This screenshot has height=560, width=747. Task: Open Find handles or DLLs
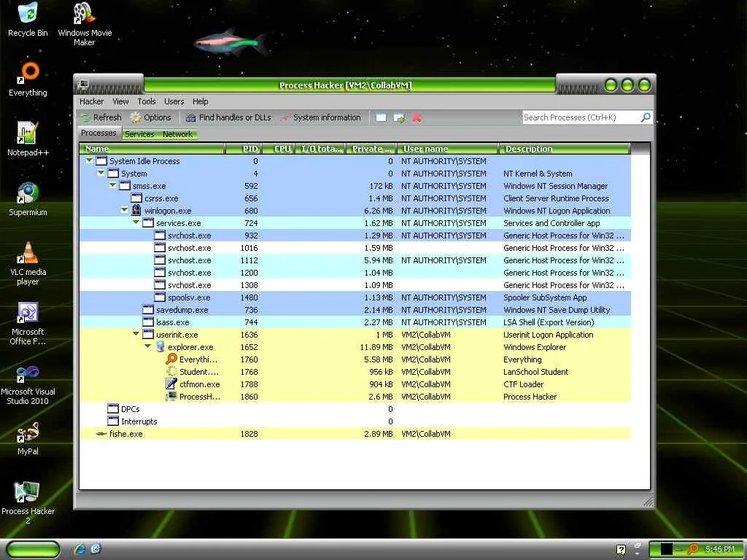click(228, 117)
